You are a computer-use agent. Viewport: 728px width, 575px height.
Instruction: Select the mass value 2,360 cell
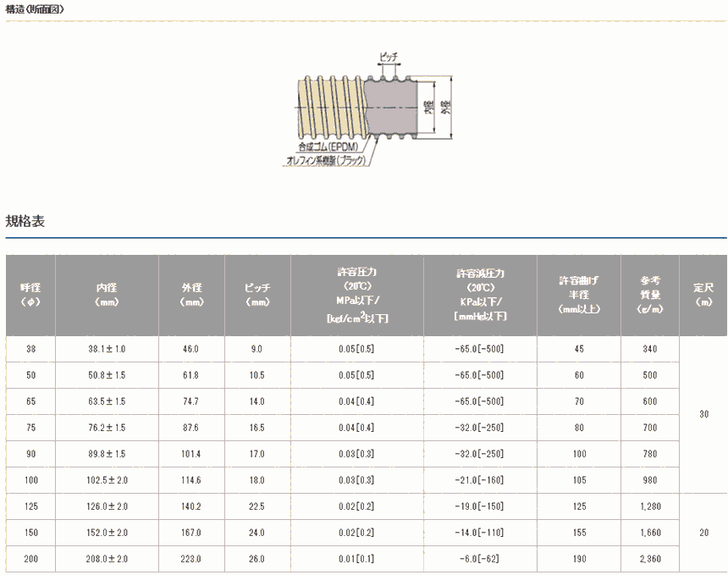649,559
